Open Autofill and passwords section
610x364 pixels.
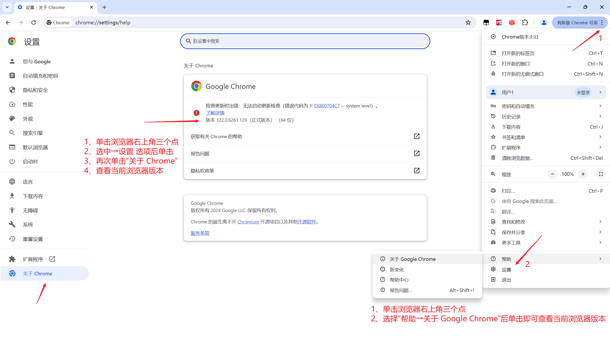pyautogui.click(x=44, y=76)
